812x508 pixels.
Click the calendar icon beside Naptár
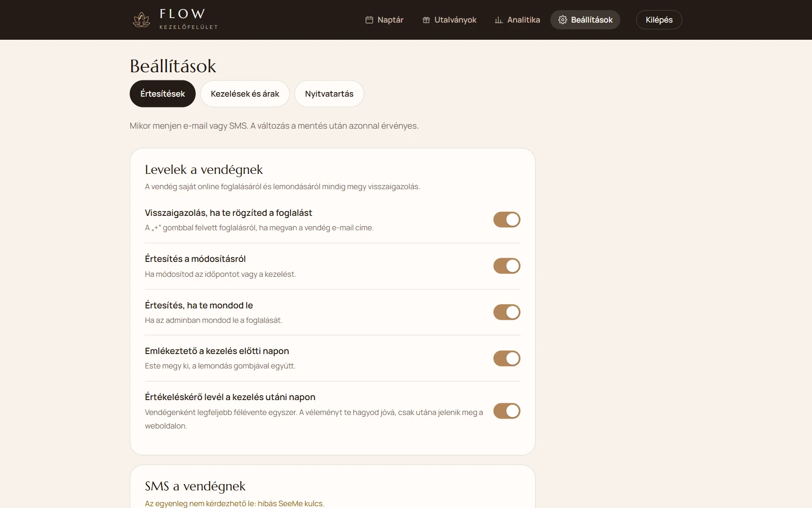(x=369, y=20)
